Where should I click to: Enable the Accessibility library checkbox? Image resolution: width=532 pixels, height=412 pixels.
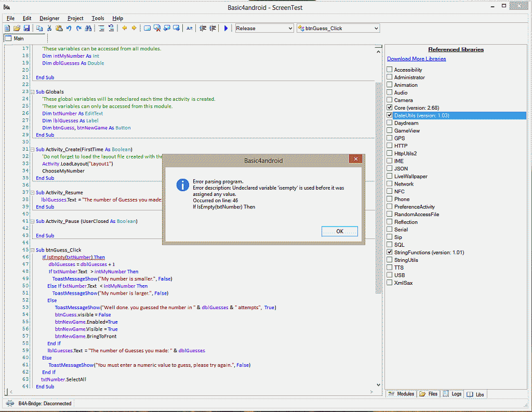coord(390,70)
